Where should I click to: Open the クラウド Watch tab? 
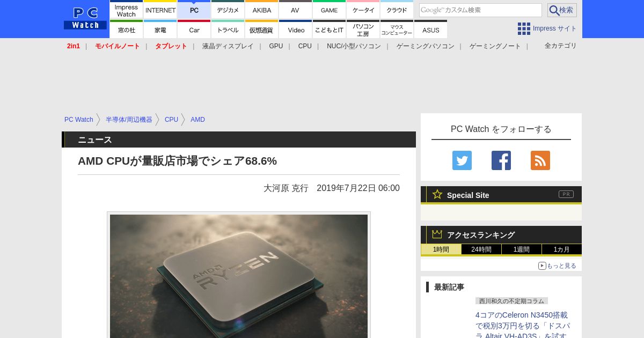pyautogui.click(x=397, y=10)
